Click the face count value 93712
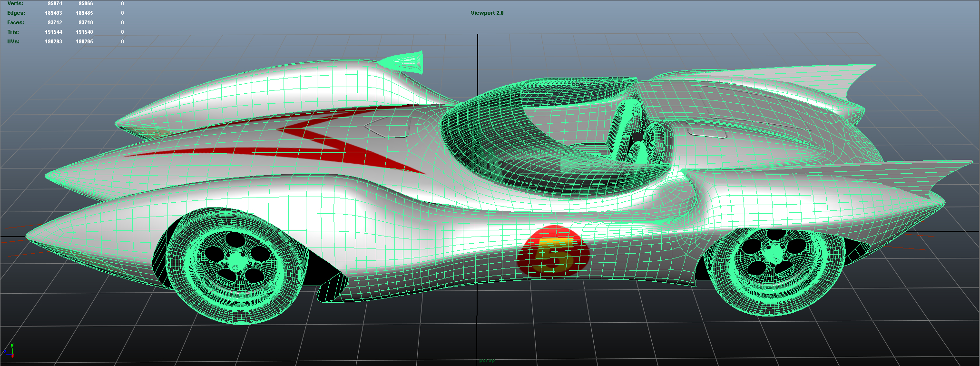 [x=55, y=22]
